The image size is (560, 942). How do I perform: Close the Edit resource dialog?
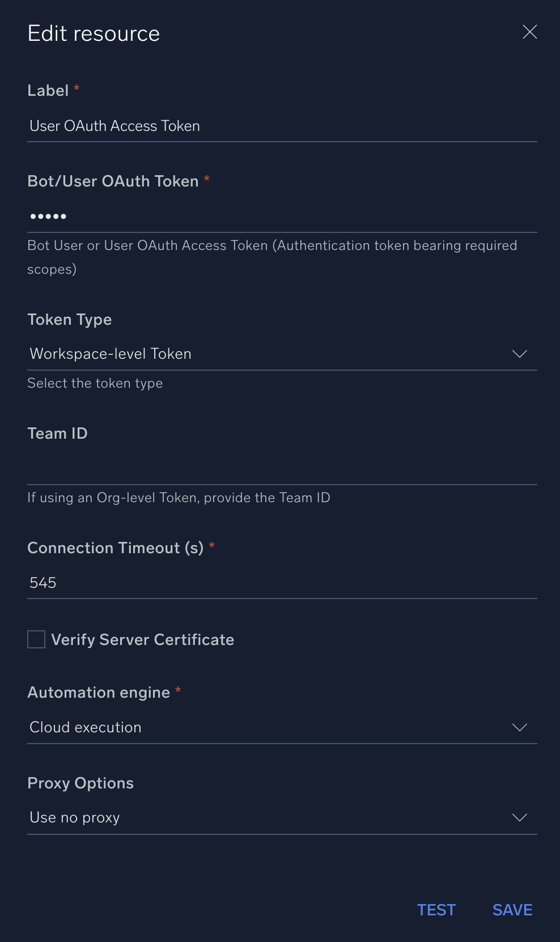pyautogui.click(x=529, y=32)
